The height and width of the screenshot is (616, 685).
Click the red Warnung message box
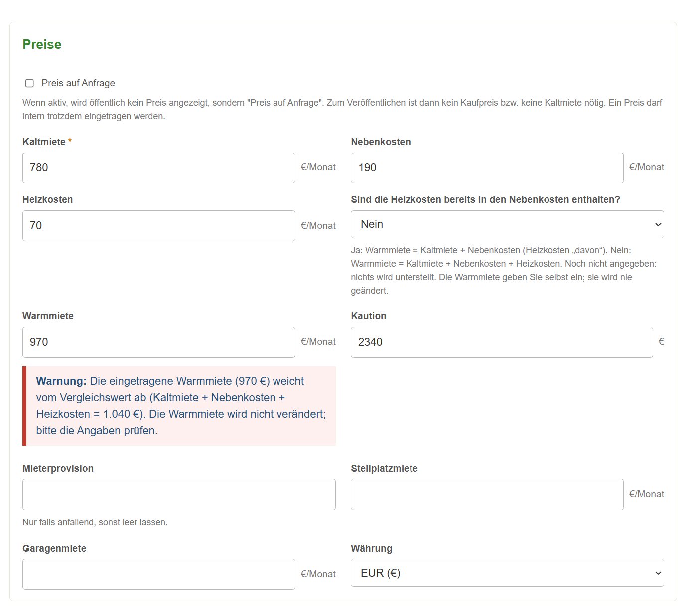point(179,406)
